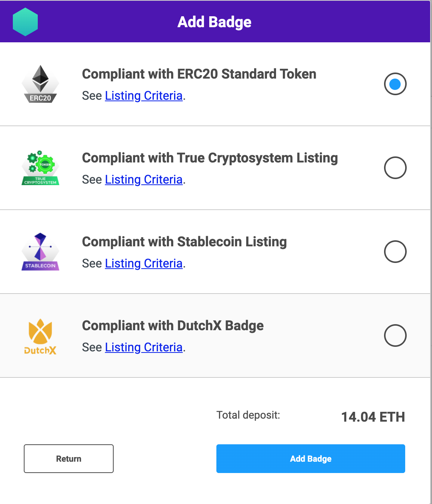This screenshot has width=432, height=504.
Task: Click the teal hexagon logo in header
Action: [25, 22]
